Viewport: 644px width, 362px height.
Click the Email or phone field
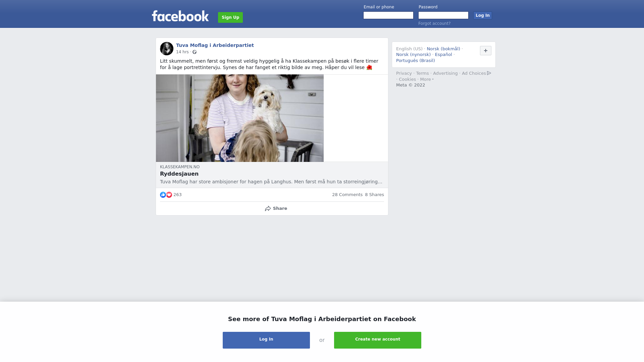tap(388, 15)
